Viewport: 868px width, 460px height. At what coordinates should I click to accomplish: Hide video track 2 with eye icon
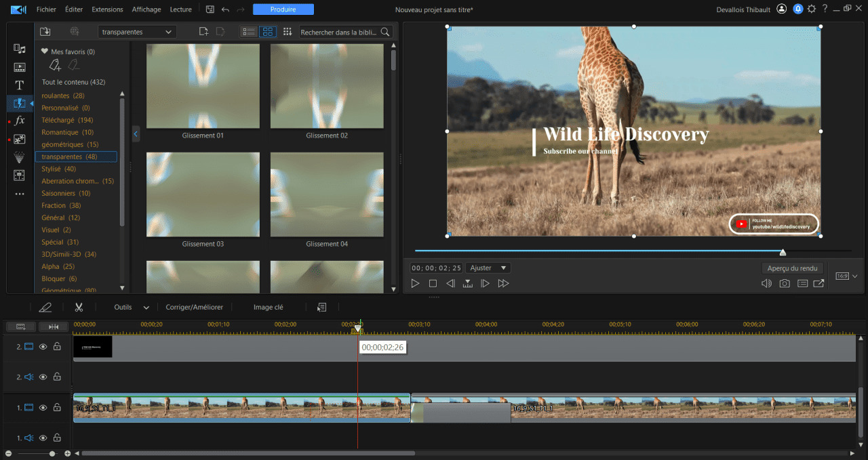click(43, 347)
